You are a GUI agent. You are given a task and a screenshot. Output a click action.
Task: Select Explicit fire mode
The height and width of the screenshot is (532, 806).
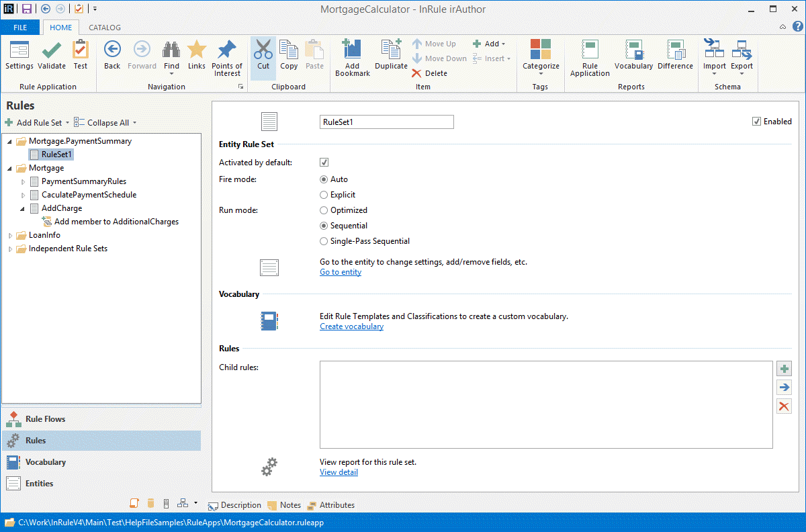pos(324,195)
